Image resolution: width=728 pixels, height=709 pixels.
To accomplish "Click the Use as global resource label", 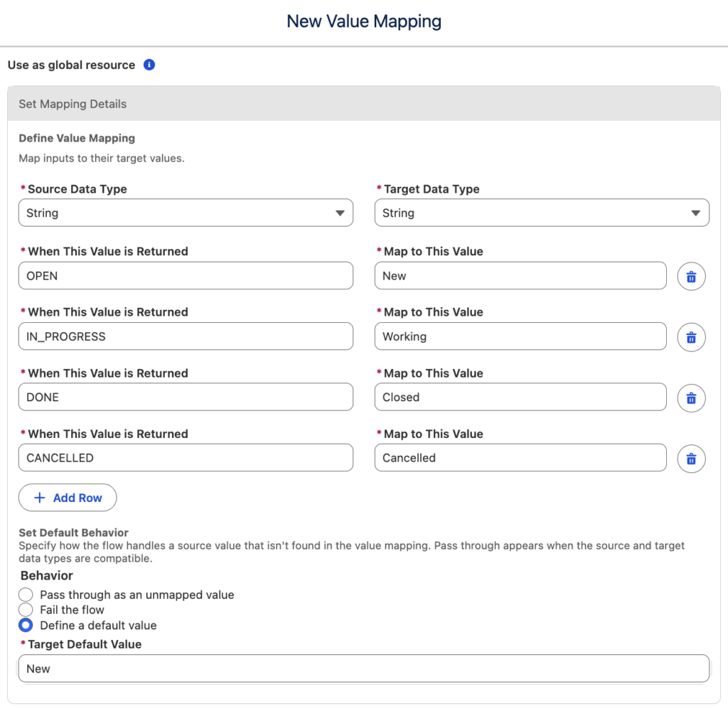I will 71,65.
